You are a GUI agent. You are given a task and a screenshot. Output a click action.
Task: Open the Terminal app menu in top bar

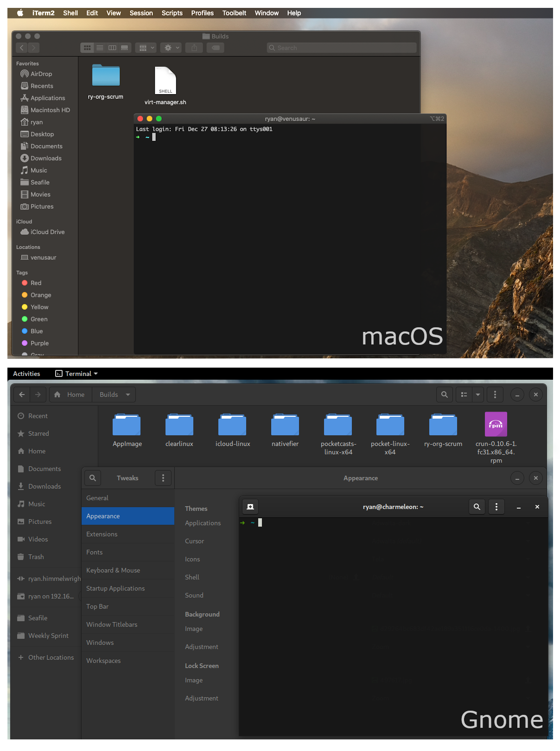(77, 374)
